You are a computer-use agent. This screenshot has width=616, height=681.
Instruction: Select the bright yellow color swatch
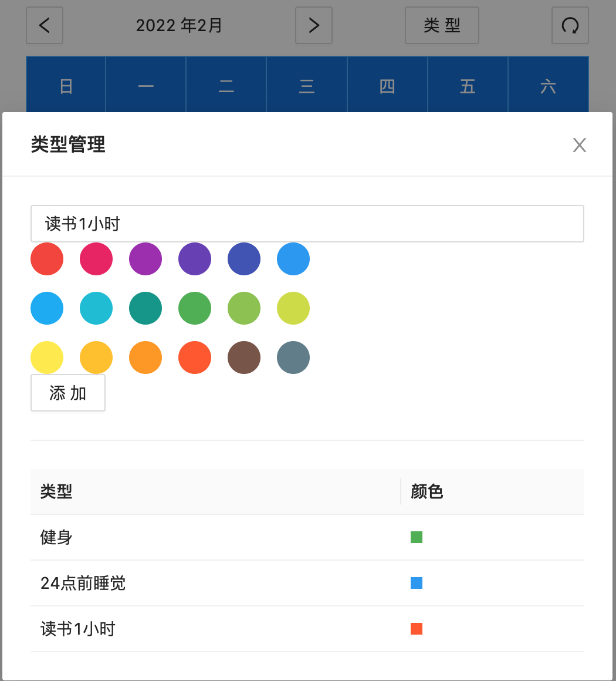(x=47, y=358)
